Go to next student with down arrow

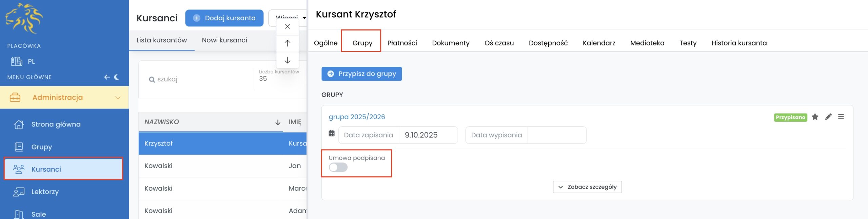287,60
